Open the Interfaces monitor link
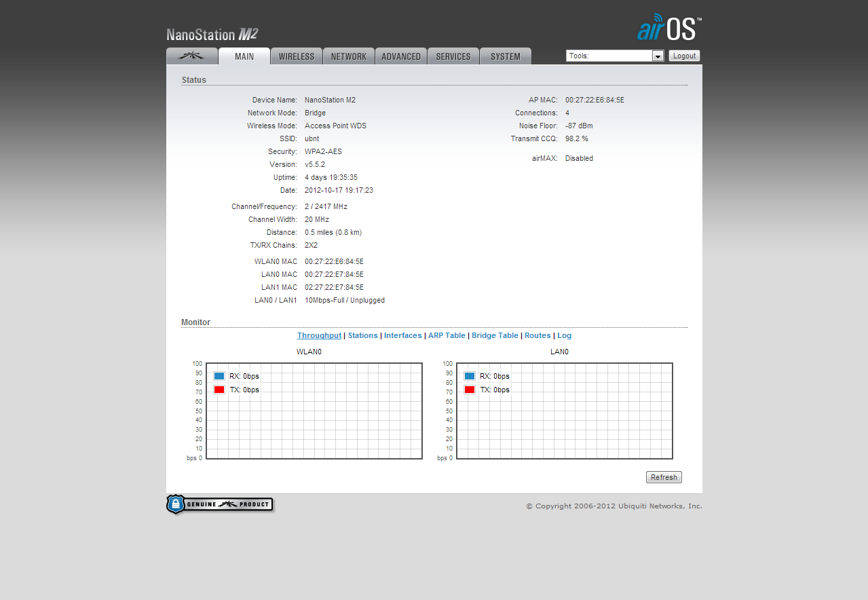Screen dimensions: 868x600 point(403,335)
